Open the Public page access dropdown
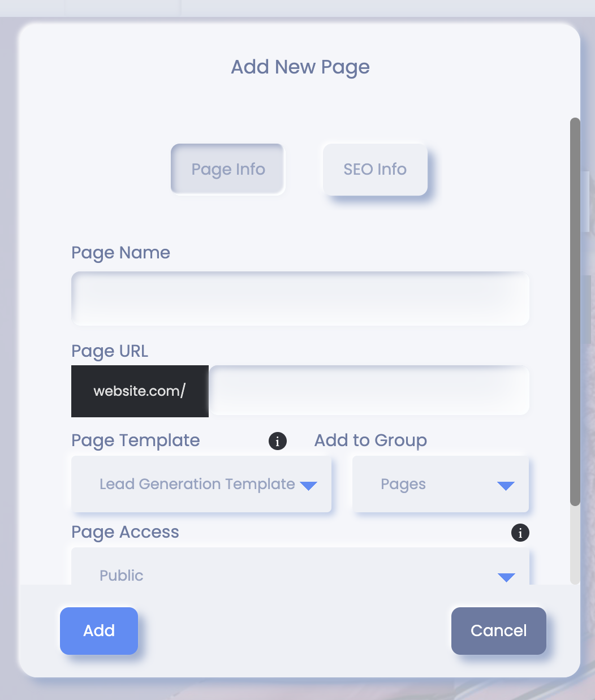Viewport: 595px width, 700px height. point(300,567)
